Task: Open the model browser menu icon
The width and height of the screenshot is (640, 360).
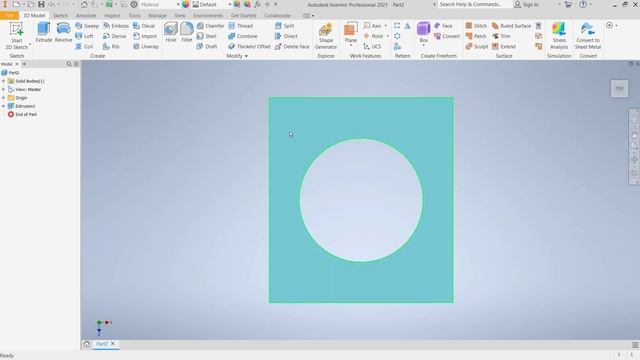Action: [76, 64]
